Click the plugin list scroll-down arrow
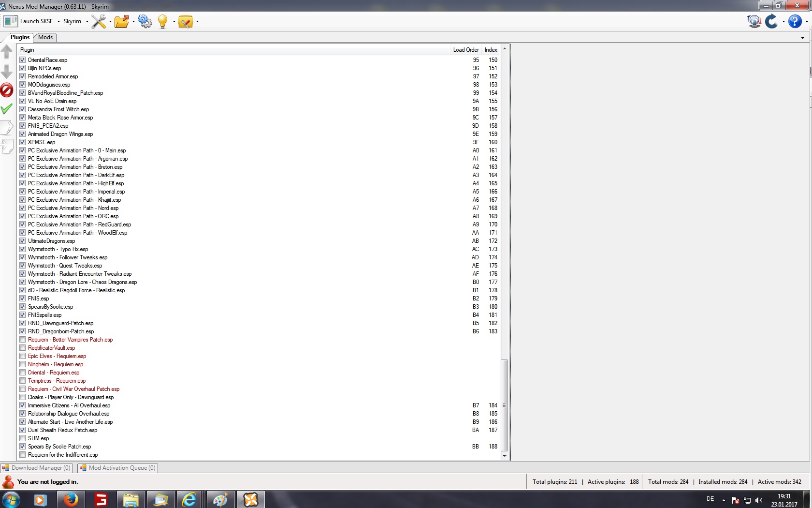Viewport: 812px width, 508px height. click(504, 456)
